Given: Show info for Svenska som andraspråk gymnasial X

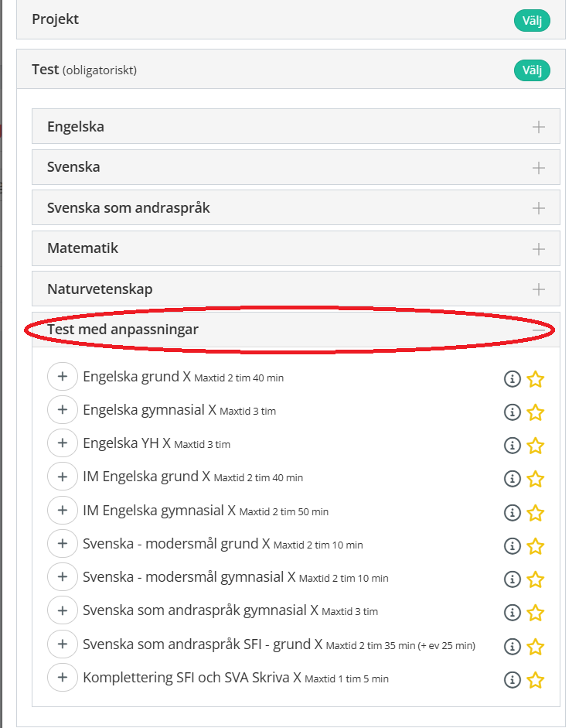Looking at the screenshot, I should point(512,613).
